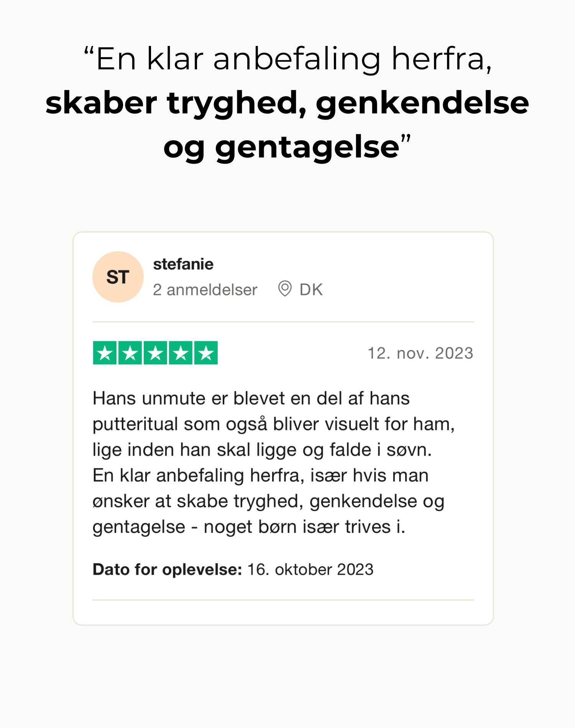Click the fifth green rating star
575x728 pixels.
pos(206,353)
